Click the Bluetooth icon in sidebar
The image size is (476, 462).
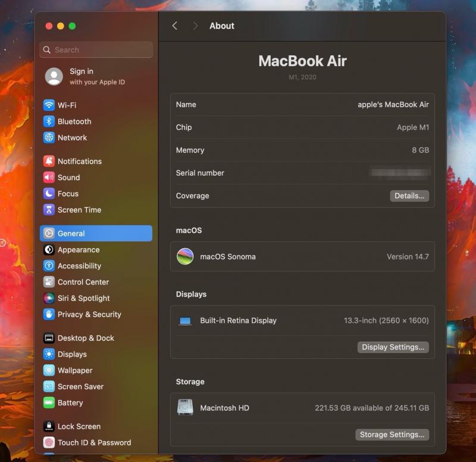pos(49,121)
